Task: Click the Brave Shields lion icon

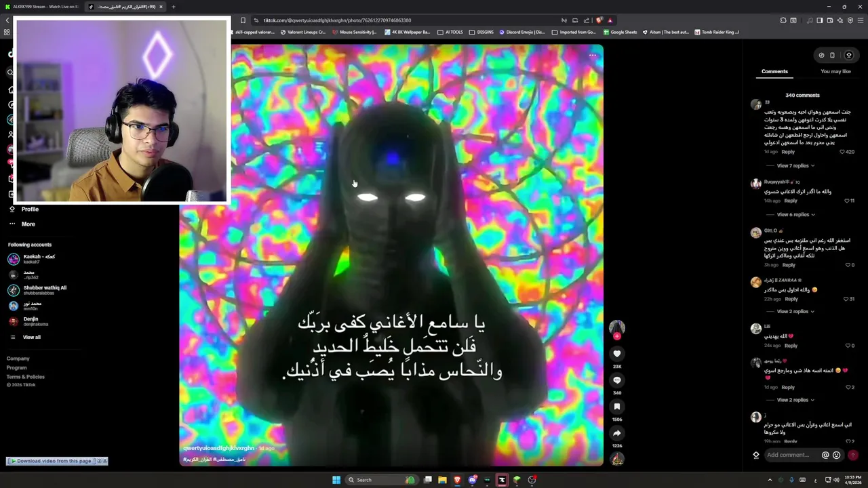Action: tap(599, 20)
